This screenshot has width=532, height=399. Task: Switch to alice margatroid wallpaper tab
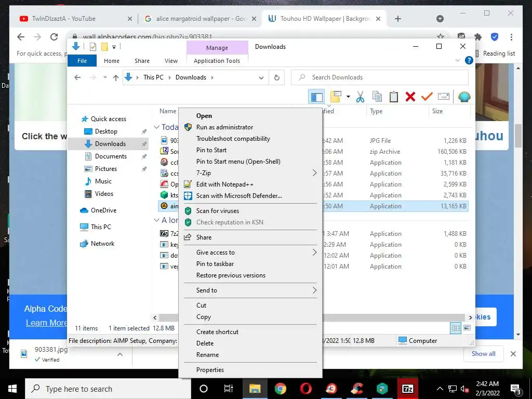coord(200,19)
